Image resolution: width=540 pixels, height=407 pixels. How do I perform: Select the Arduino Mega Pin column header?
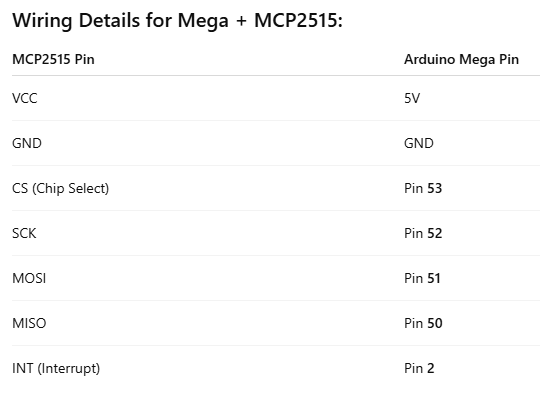pos(461,59)
